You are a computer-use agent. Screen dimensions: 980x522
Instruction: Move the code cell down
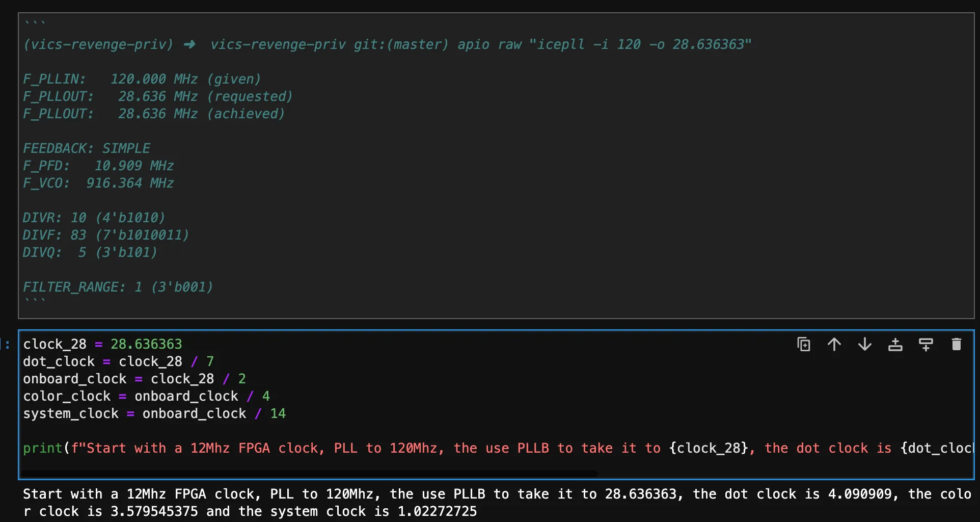pyautogui.click(x=864, y=345)
